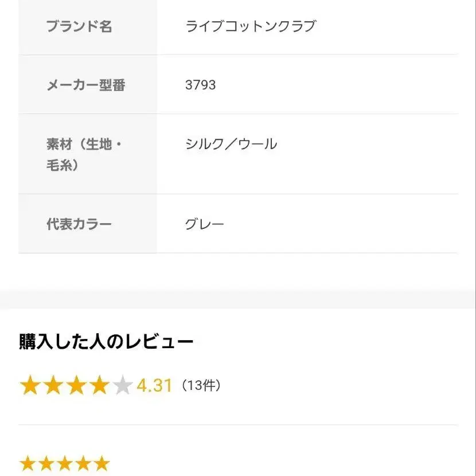The image size is (476, 476).
Task: Click the 4.31 average rating score
Action: pos(154,386)
